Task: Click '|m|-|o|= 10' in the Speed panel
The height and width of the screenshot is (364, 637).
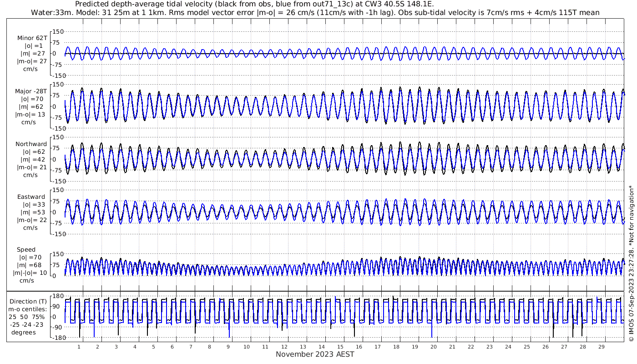Action: (30, 273)
